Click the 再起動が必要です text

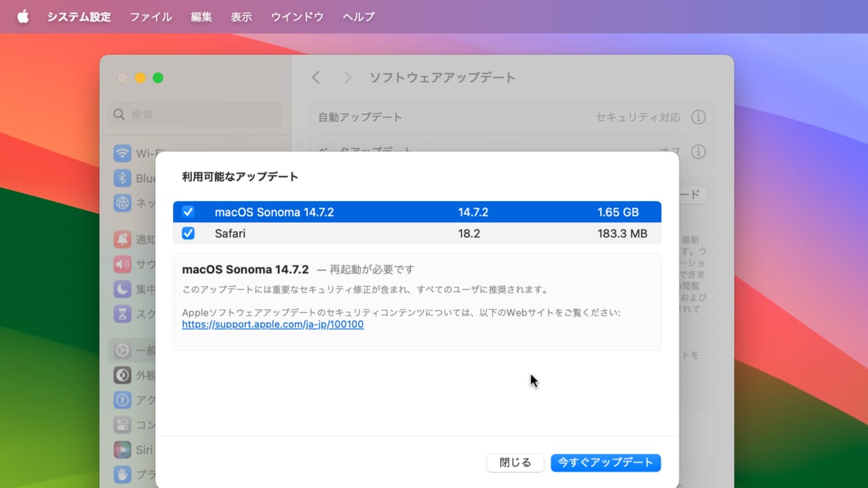pos(372,269)
